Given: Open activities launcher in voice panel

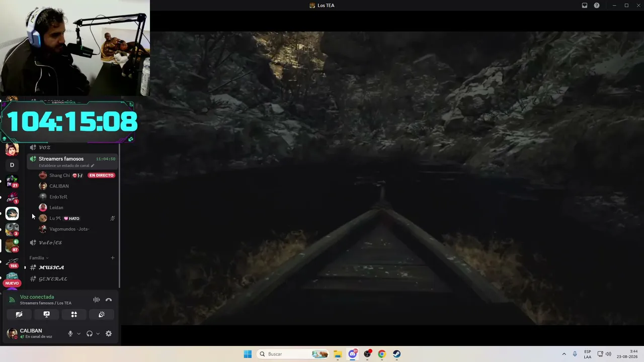Looking at the screenshot, I should (74, 314).
